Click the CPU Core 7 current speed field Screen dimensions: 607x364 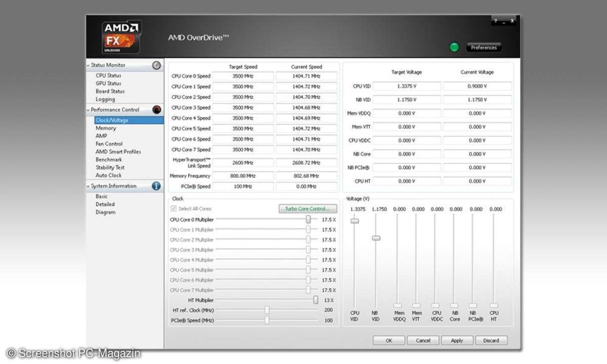[306, 150]
